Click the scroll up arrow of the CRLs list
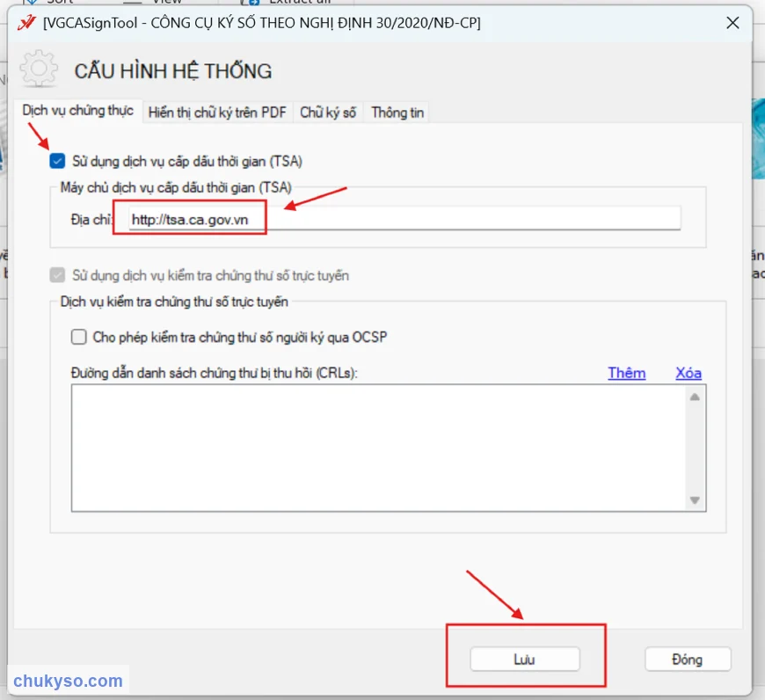This screenshot has width=765, height=700. (x=695, y=397)
